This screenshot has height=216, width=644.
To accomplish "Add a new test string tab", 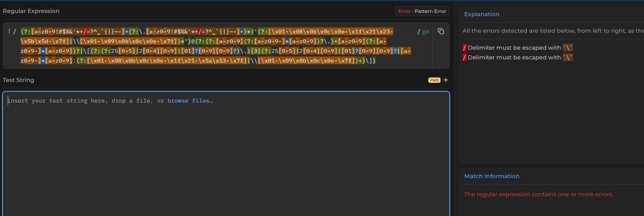I will coord(446,80).
